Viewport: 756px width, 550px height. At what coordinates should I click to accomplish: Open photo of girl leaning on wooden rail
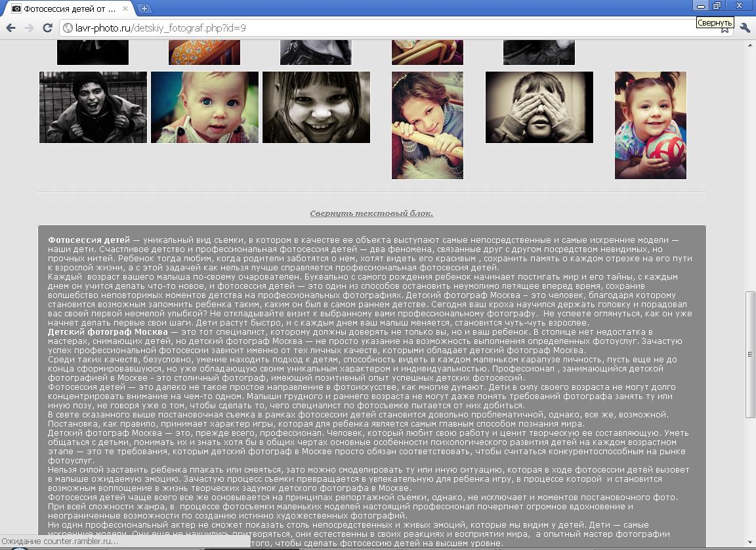point(427,125)
